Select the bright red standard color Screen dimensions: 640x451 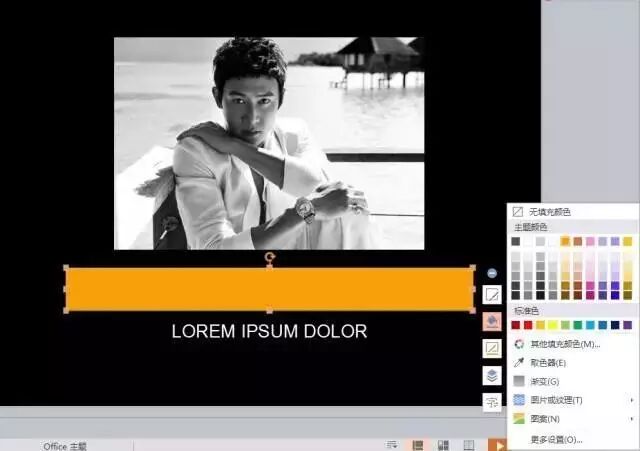pos(528,325)
